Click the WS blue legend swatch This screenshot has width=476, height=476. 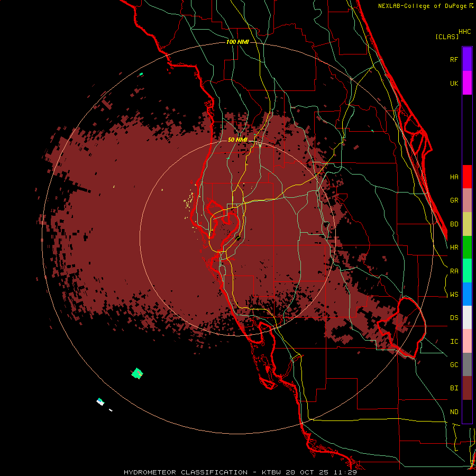tap(467, 294)
